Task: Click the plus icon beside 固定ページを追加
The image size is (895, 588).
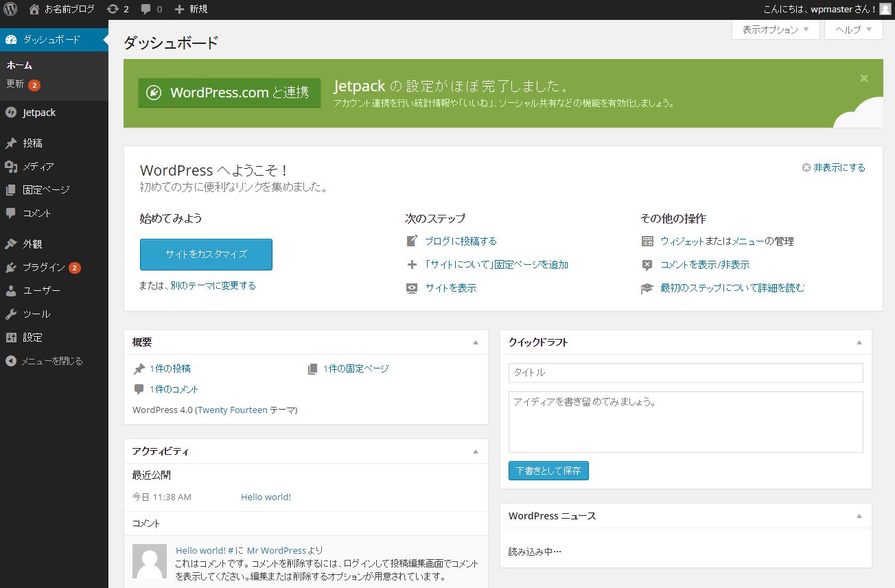Action: [412, 265]
